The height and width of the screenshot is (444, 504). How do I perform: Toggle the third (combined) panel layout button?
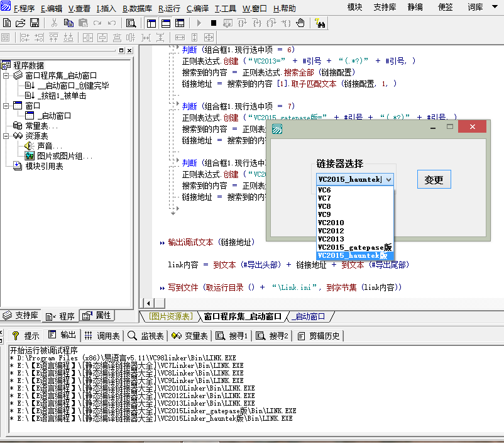pyautogui.click(x=180, y=23)
